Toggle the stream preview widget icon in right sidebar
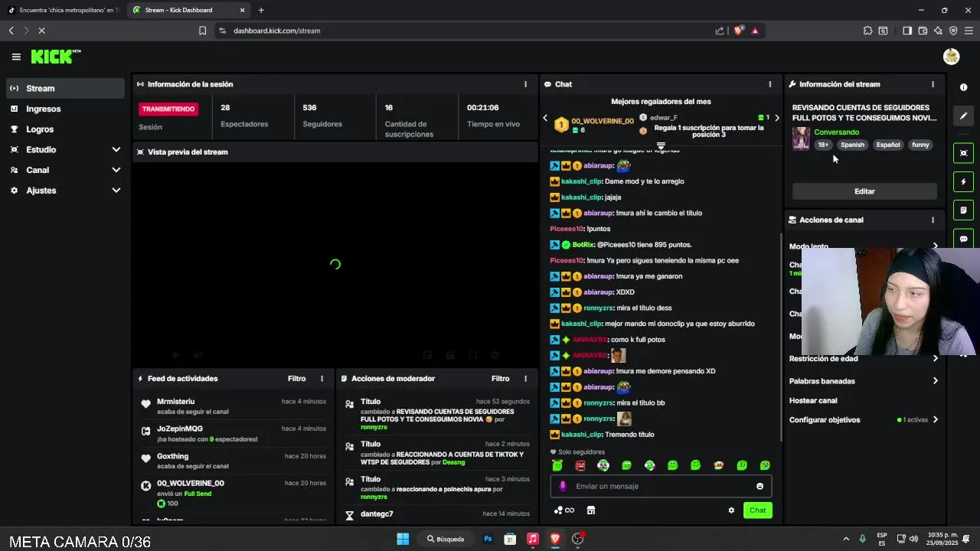980x551 pixels. (x=963, y=153)
